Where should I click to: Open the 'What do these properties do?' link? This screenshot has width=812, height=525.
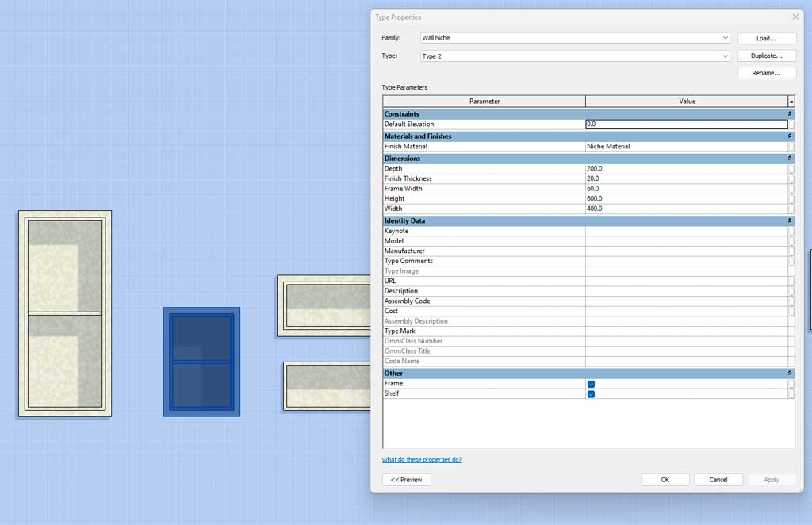coord(422,460)
